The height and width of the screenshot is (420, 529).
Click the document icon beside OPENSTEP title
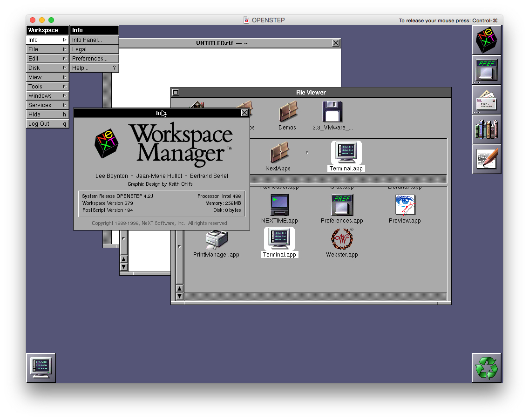[246, 20]
